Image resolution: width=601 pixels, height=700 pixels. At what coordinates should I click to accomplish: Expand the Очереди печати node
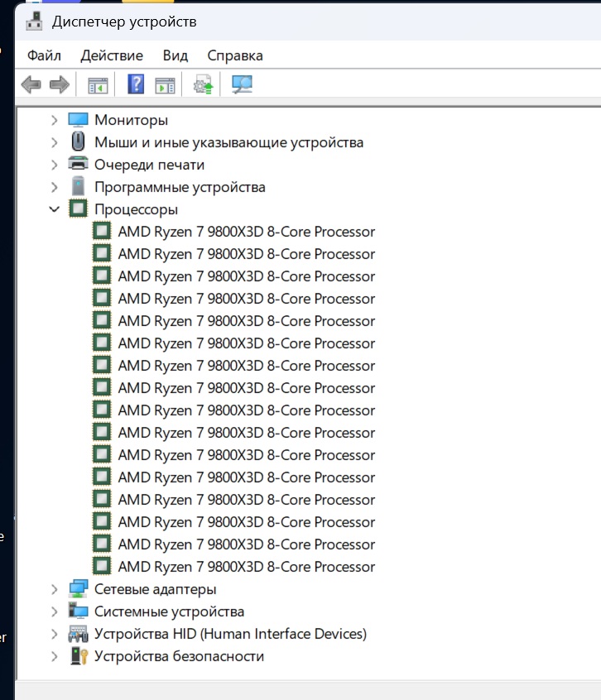click(54, 165)
